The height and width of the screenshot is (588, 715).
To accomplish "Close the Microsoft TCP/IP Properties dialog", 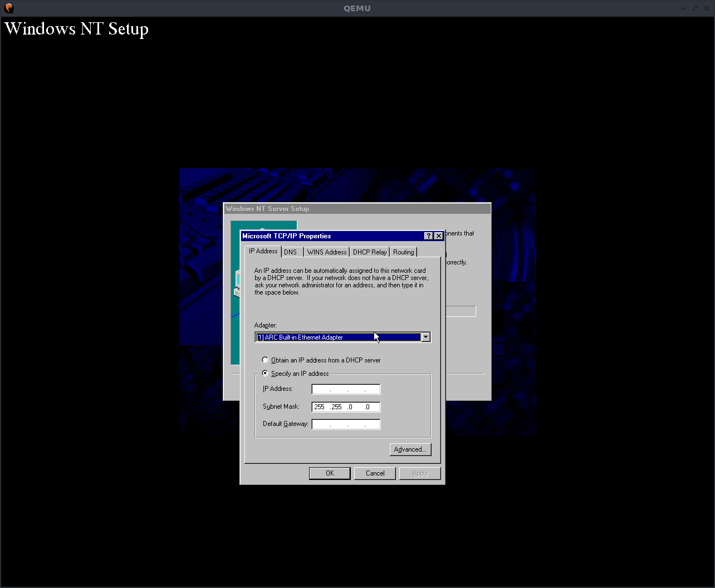I will [x=439, y=236].
